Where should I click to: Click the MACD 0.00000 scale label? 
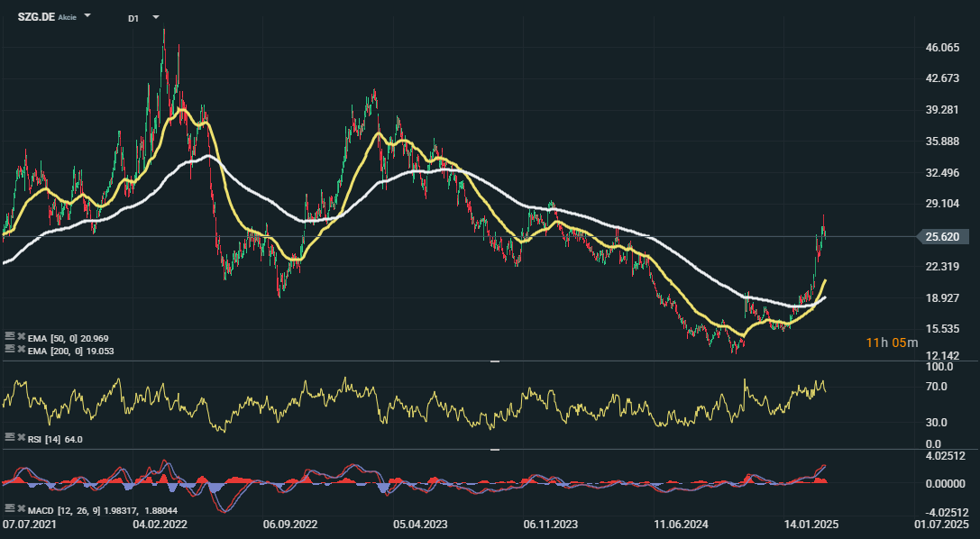pyautogui.click(x=945, y=484)
